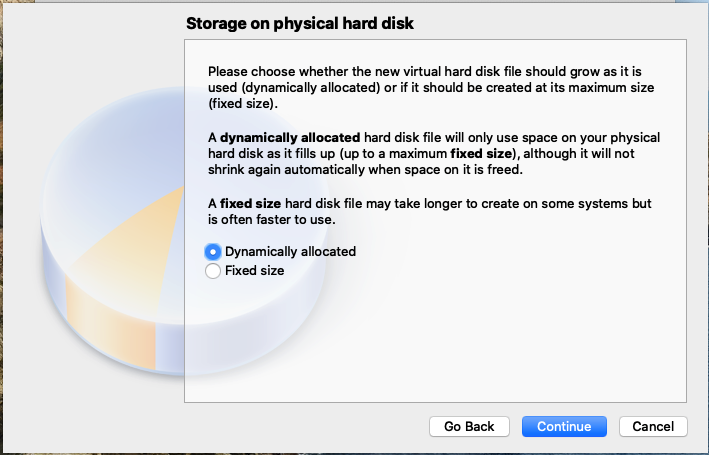Click the "Fixed size" option label text

click(255, 270)
